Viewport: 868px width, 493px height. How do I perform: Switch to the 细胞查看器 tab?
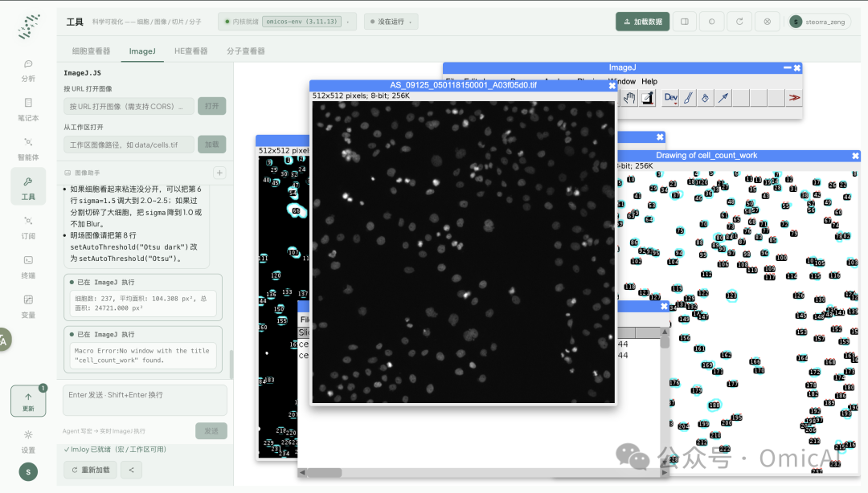pyautogui.click(x=92, y=51)
